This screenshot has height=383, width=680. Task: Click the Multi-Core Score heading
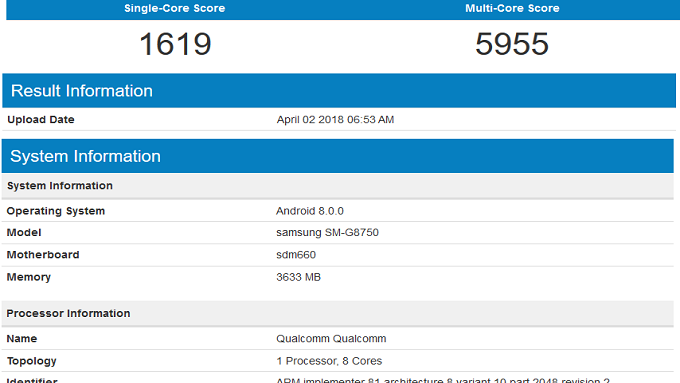512,8
